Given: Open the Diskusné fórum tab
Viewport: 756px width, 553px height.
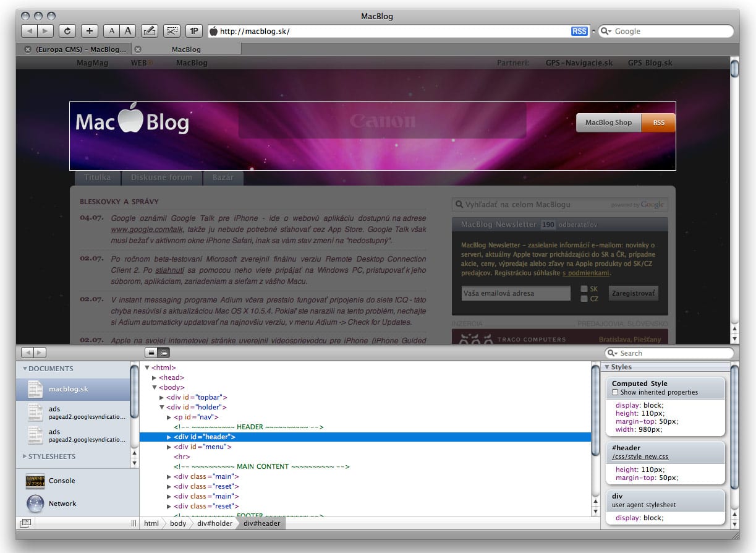Looking at the screenshot, I should [x=162, y=178].
